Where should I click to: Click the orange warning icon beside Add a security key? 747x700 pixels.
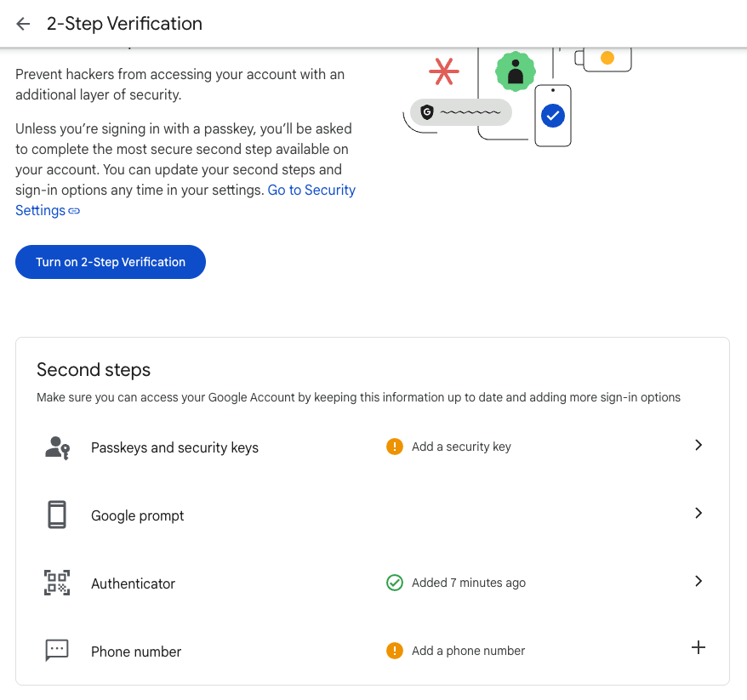pyautogui.click(x=395, y=447)
